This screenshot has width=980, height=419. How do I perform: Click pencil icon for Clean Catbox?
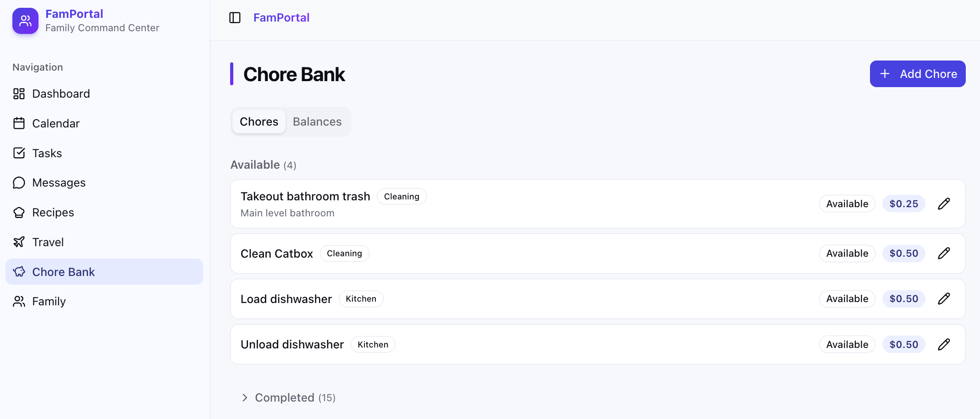[944, 254]
